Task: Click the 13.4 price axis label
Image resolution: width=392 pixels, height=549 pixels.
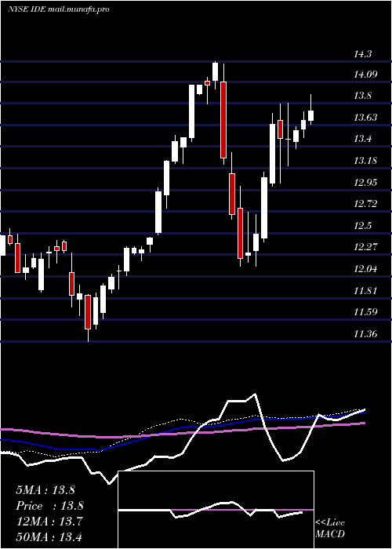Action: pos(362,139)
